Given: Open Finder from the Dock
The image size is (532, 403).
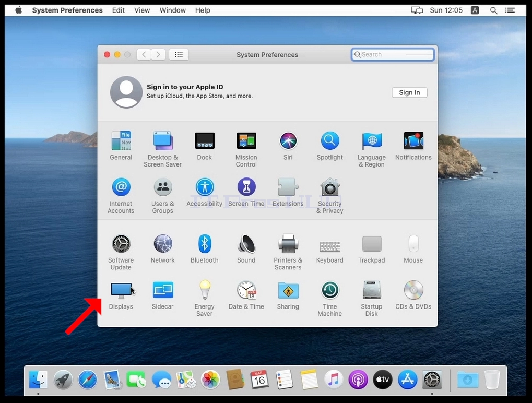Looking at the screenshot, I should point(38,380).
